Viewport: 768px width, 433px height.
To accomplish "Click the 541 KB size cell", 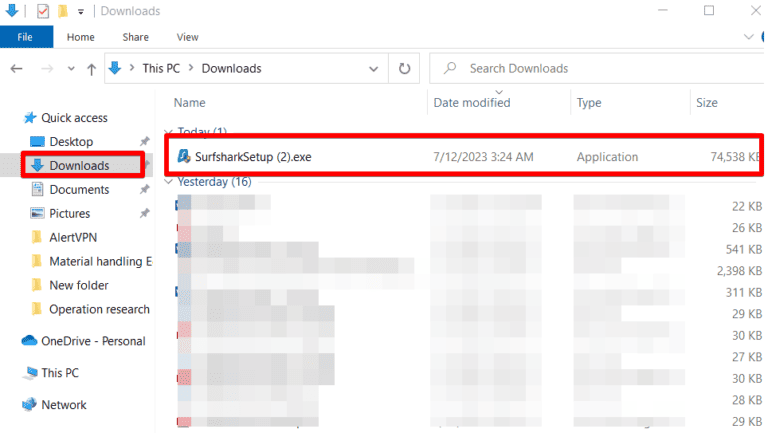I will (744, 249).
